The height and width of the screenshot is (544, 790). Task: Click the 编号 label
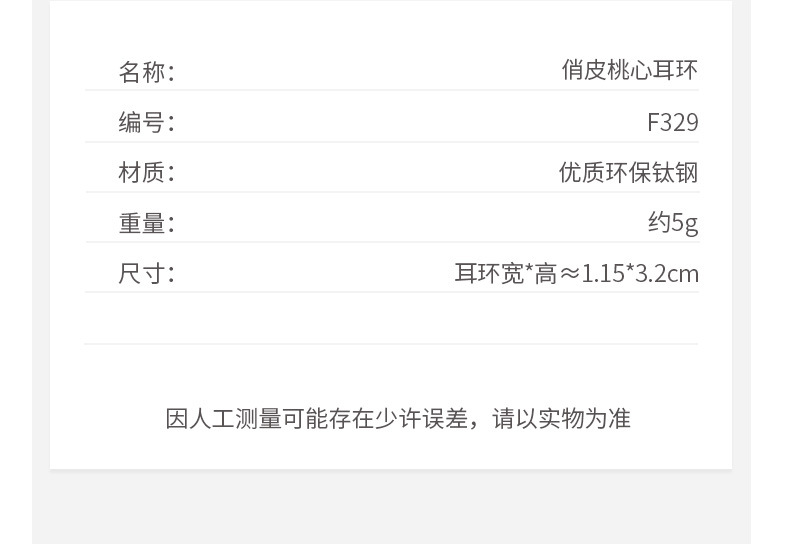(146, 122)
